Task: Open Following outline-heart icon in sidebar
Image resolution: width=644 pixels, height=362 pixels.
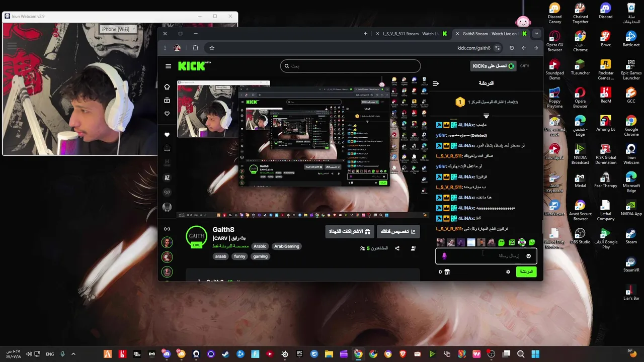Action: click(x=167, y=114)
